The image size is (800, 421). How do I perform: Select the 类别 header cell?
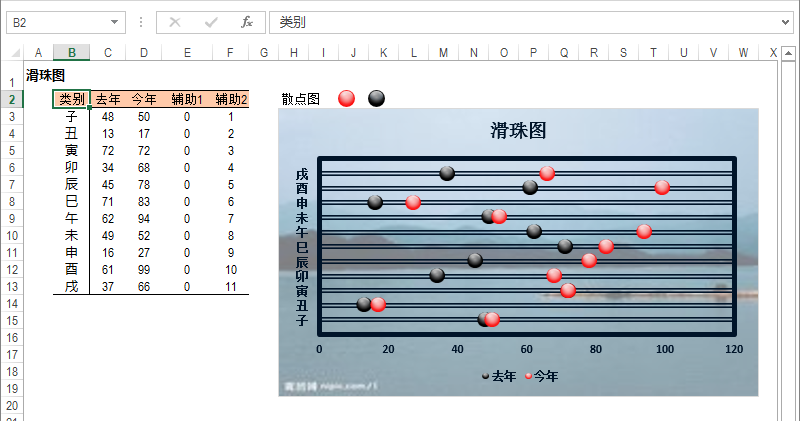[71, 99]
